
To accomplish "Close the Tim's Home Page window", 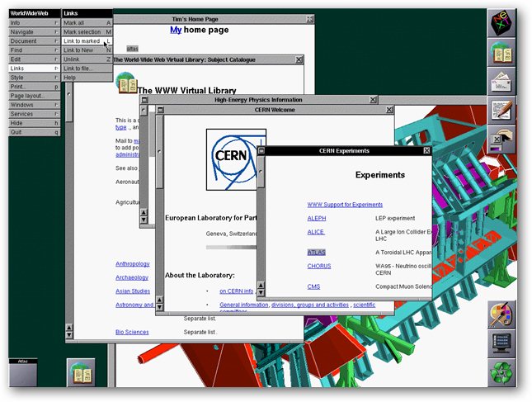I will (x=310, y=19).
